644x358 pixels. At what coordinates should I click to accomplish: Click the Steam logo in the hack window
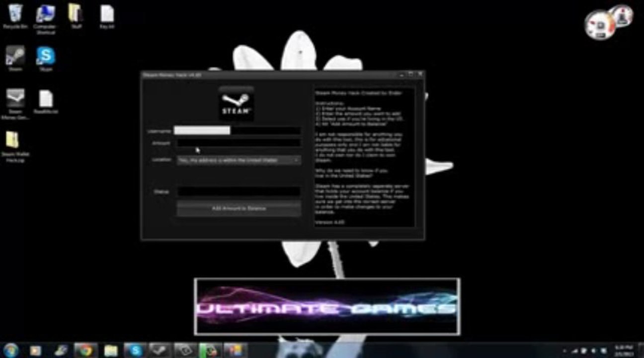[x=237, y=104]
